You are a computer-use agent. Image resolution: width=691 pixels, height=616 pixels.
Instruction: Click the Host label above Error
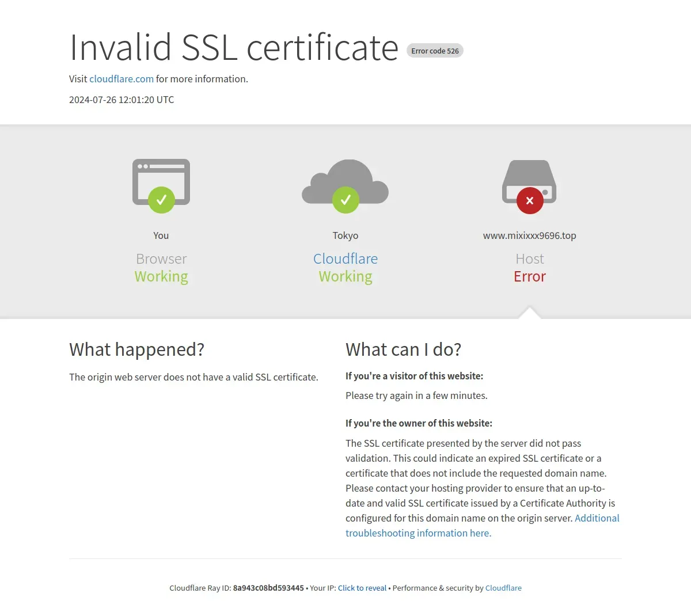tap(530, 258)
